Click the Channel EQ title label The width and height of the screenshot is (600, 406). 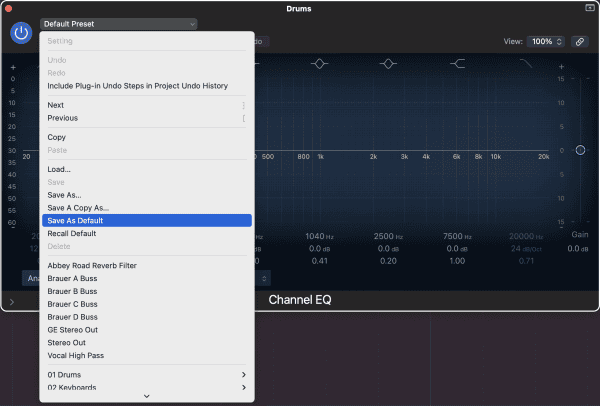coord(300,300)
